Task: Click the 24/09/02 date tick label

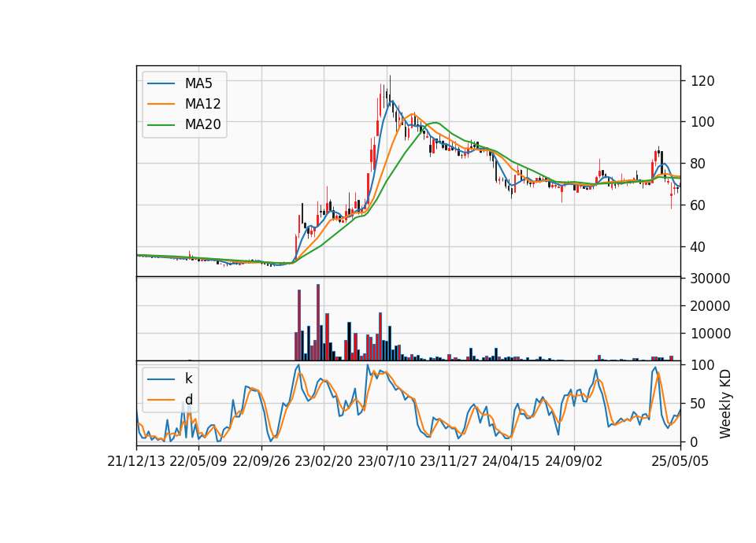Action: tap(574, 461)
